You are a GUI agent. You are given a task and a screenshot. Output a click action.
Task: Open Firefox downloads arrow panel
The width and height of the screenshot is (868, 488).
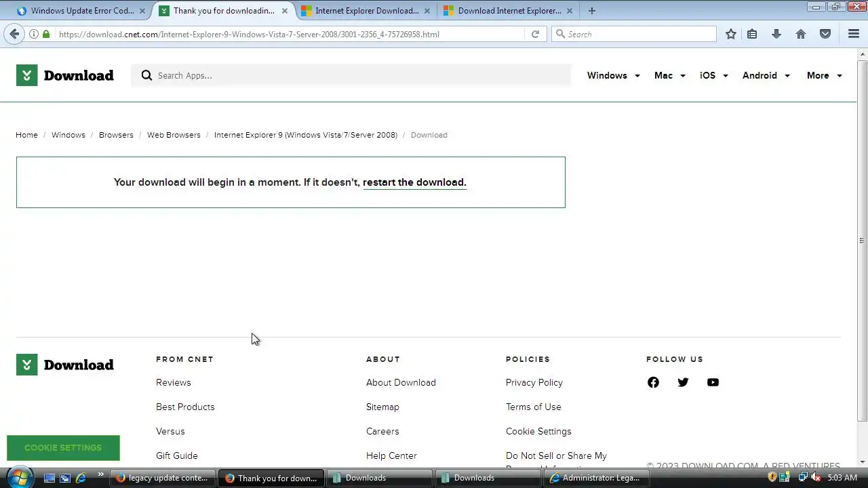coord(776,34)
